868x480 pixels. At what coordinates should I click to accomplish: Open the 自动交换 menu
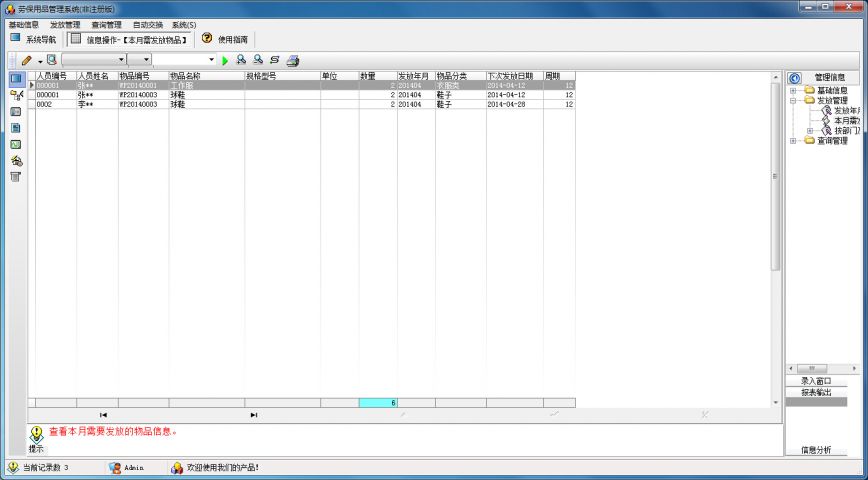(147, 24)
